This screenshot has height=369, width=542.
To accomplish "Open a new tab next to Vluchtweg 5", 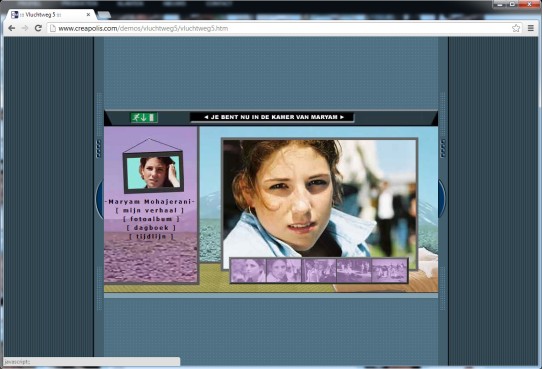I will [x=104, y=15].
